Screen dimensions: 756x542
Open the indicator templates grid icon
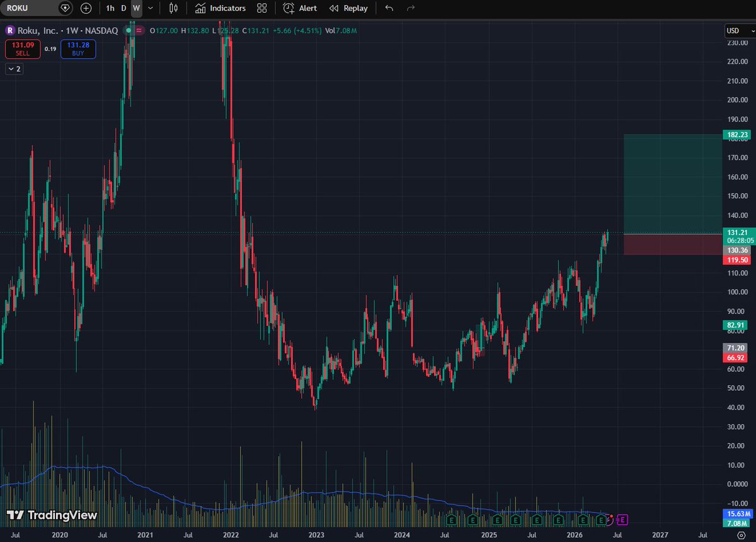(x=262, y=8)
